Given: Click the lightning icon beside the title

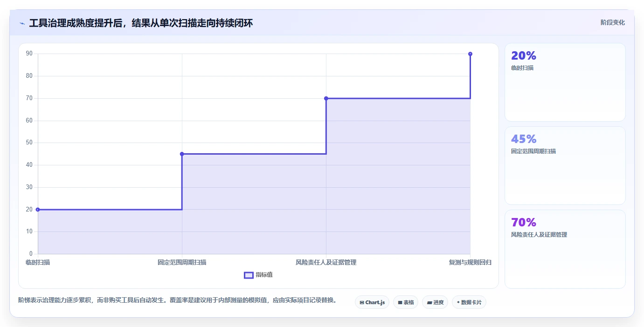Looking at the screenshot, I should [x=22, y=23].
